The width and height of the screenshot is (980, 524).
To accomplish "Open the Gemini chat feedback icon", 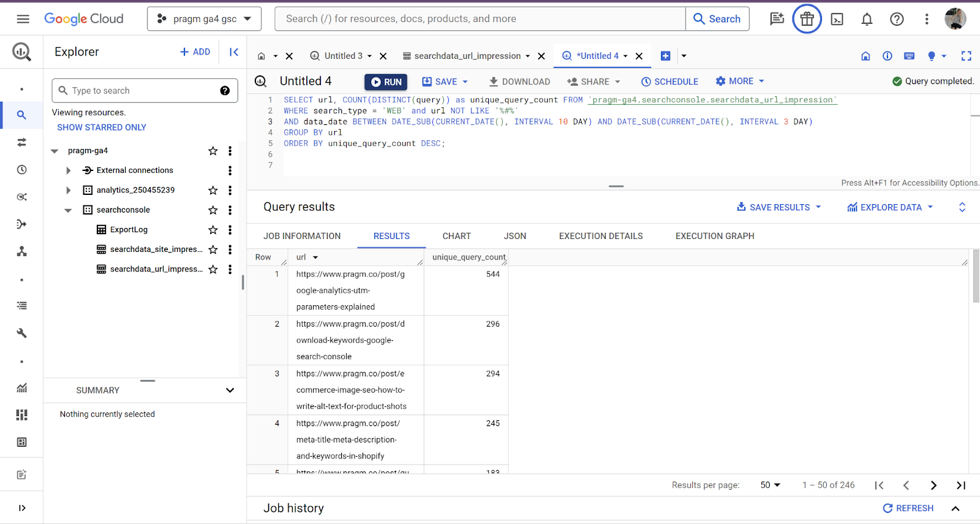I will (x=777, y=19).
